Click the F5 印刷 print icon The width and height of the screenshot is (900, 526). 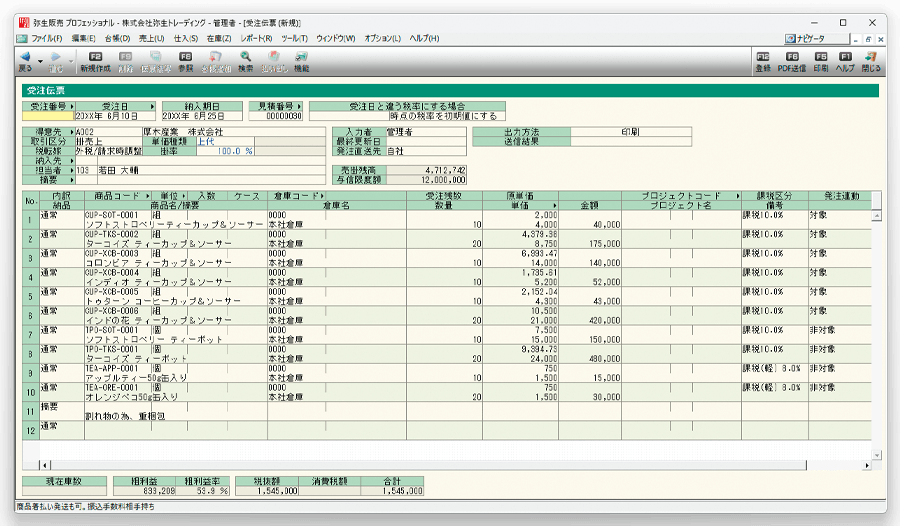tap(821, 56)
